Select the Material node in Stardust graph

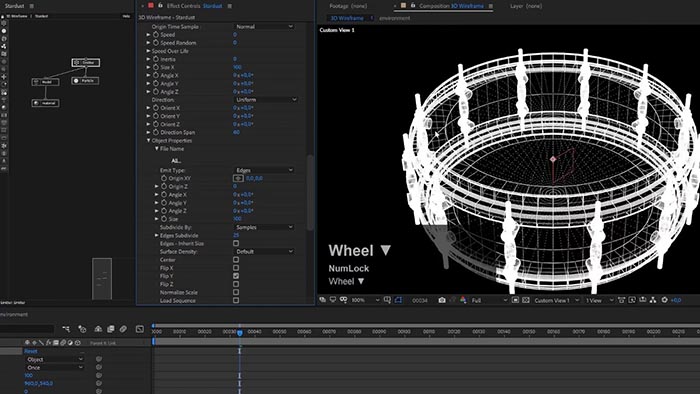click(45, 103)
